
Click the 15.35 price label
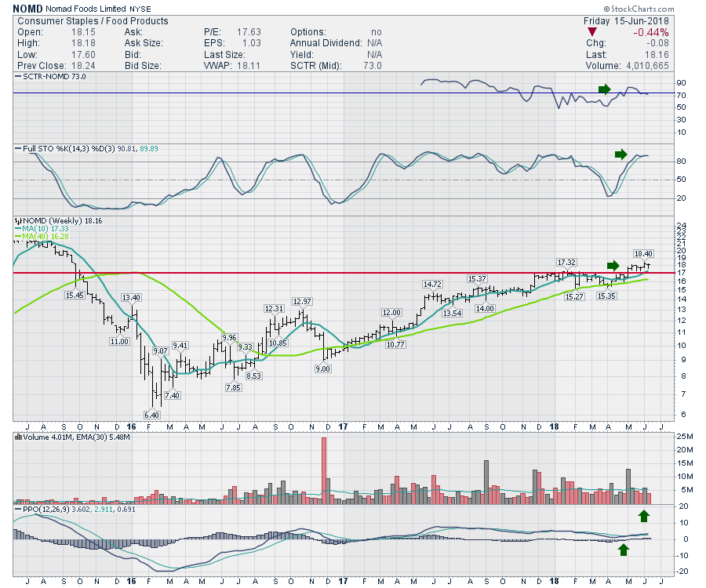click(606, 296)
